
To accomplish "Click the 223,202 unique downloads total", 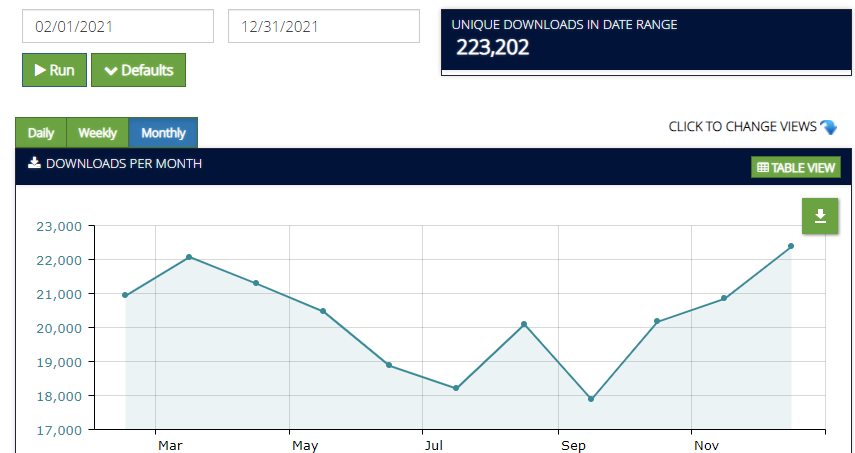I will tap(493, 47).
